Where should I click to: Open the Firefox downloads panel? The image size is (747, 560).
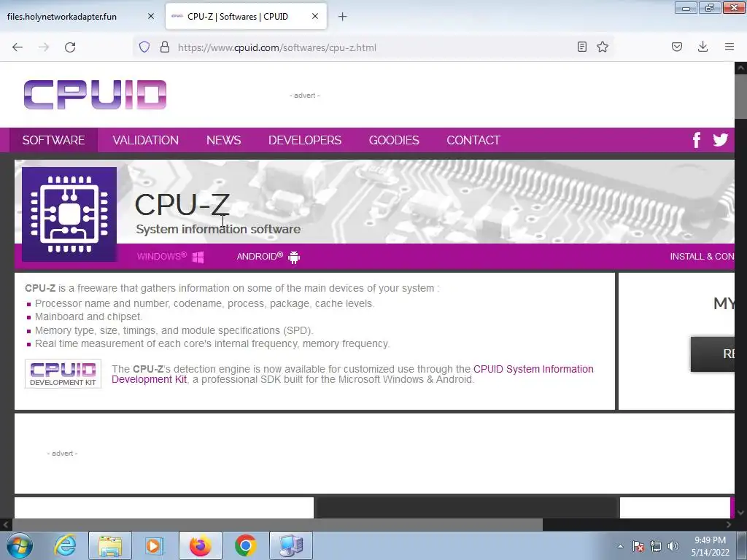coord(703,47)
